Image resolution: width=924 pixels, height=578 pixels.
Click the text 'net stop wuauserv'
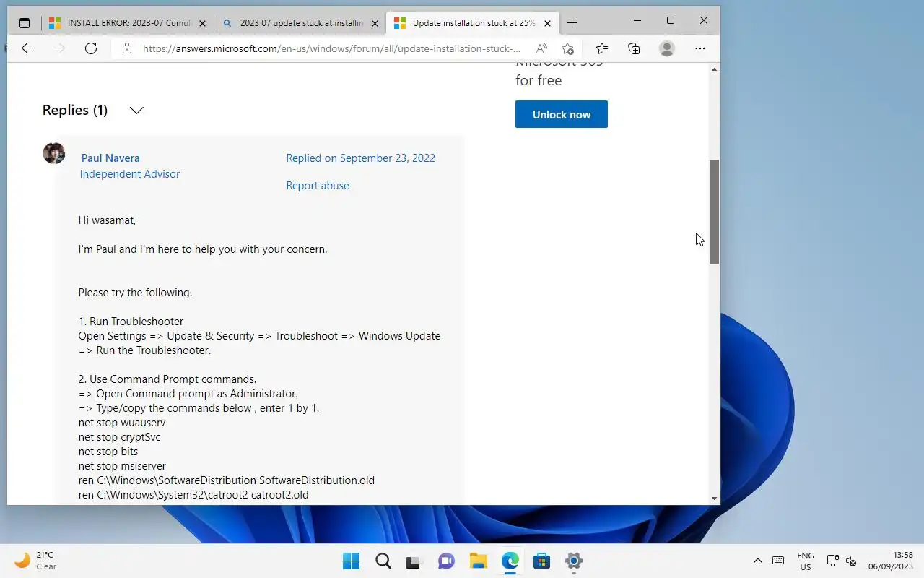[x=122, y=423]
